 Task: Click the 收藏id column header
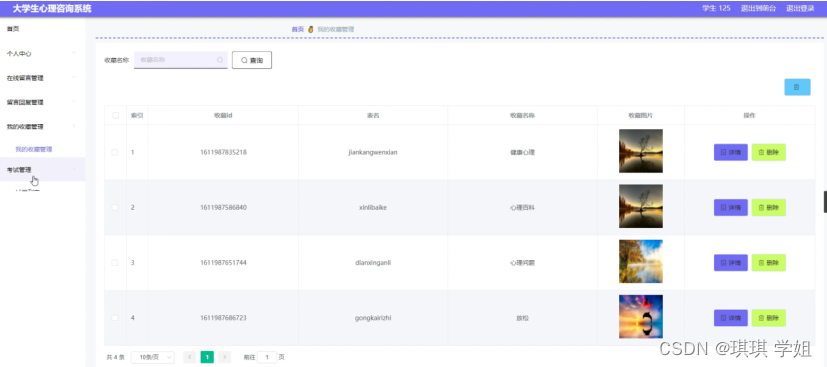point(223,115)
